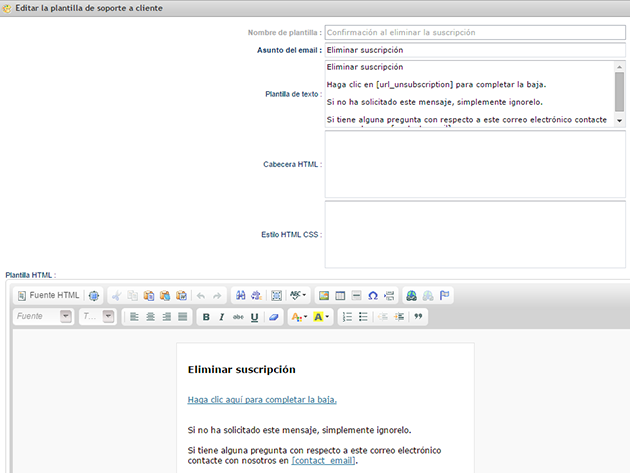Click 'Haga clic aquí para completar la baja' link
This screenshot has height=473, width=630.
(x=262, y=400)
